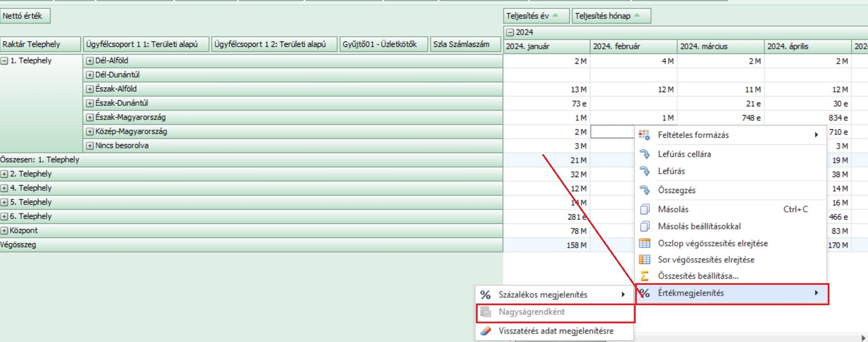868x342 pixels.
Task: Expand the Központ row group
Action: pyautogui.click(x=5, y=231)
